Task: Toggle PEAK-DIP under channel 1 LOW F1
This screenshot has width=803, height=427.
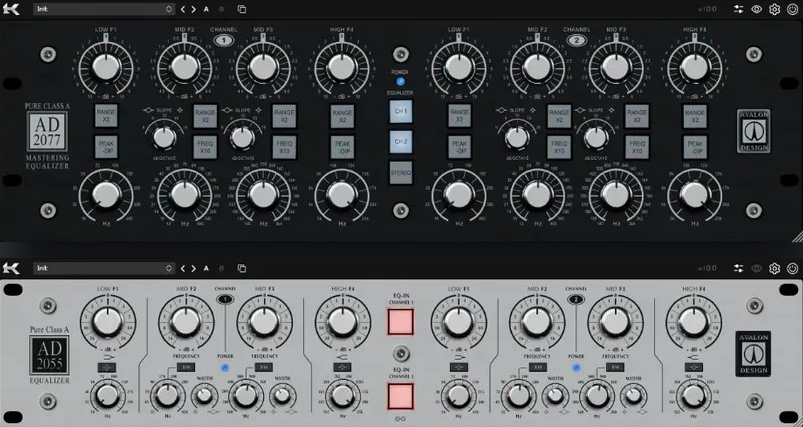Action: [x=106, y=147]
